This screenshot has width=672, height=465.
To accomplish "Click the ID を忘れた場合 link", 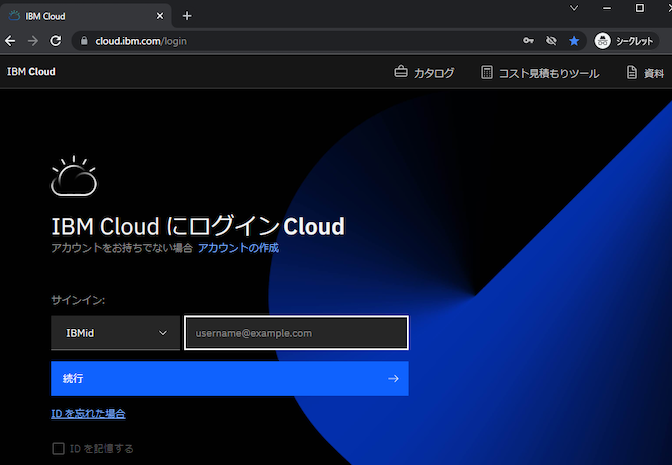I will 88,413.
